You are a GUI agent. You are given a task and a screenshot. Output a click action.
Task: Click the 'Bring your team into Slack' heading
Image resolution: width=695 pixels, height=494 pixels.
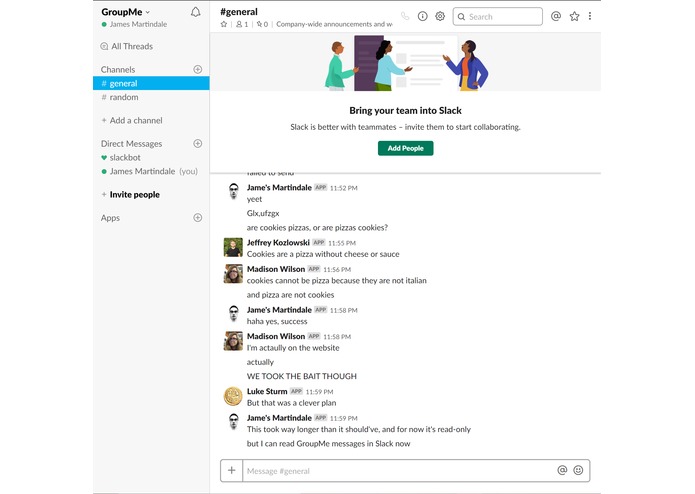[x=406, y=110]
